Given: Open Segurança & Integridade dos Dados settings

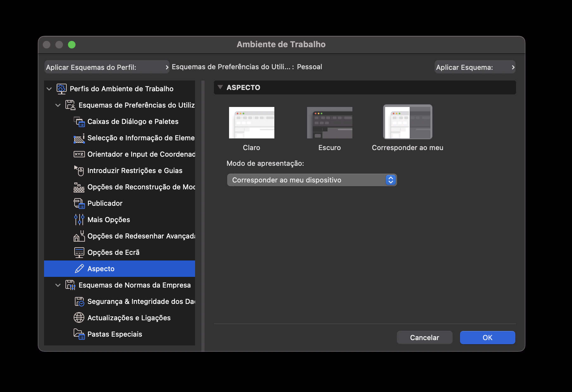Looking at the screenshot, I should pyautogui.click(x=120, y=301).
